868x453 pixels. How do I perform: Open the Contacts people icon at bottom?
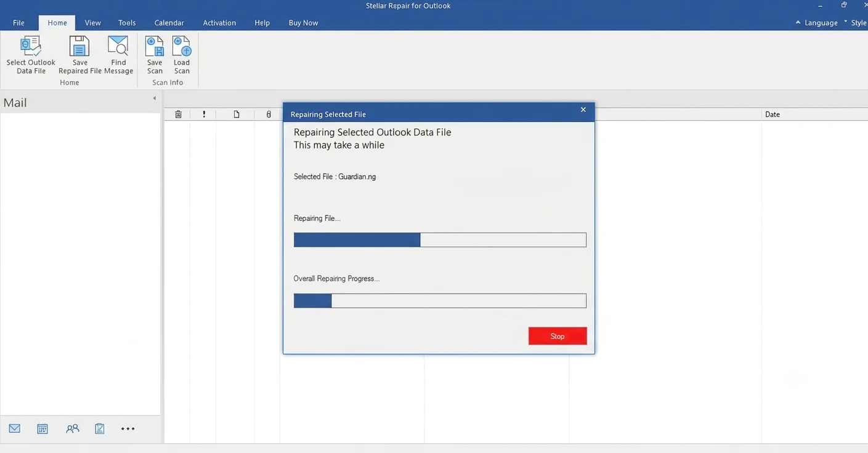[73, 429]
